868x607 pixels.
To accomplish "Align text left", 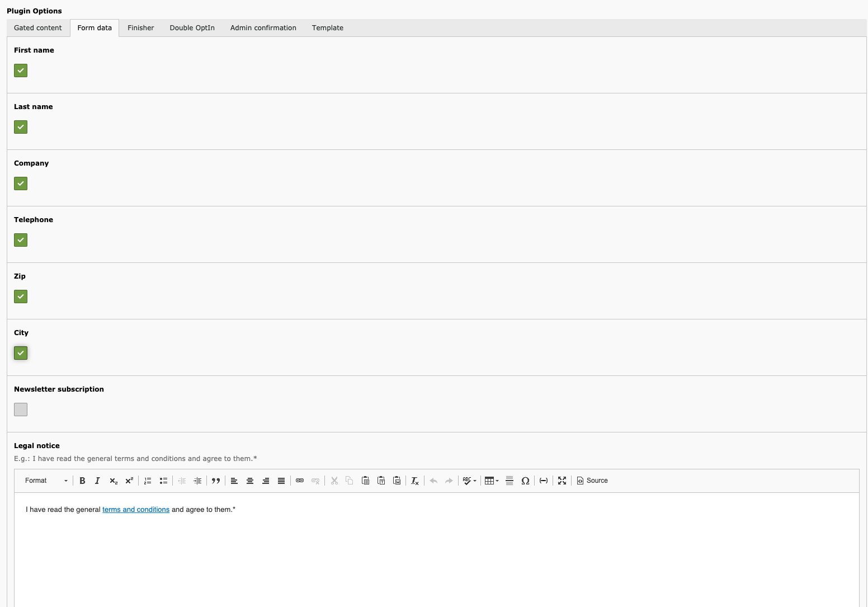I will tap(234, 481).
